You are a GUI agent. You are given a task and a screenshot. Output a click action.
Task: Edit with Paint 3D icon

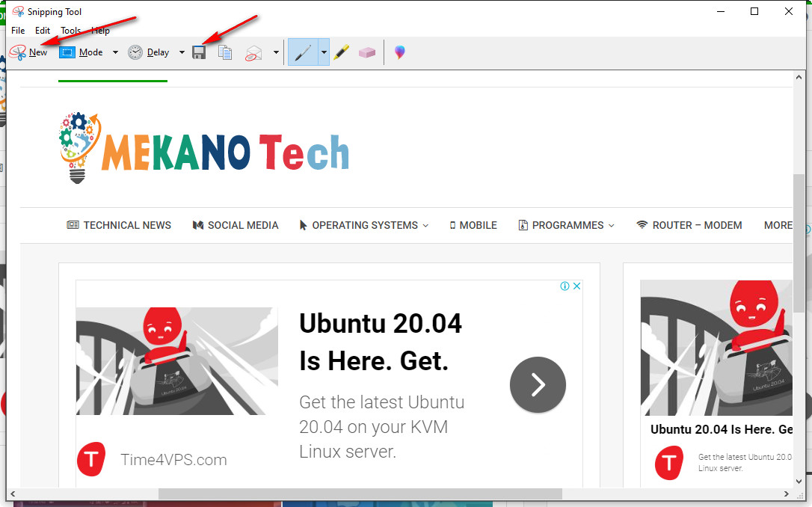(x=400, y=52)
